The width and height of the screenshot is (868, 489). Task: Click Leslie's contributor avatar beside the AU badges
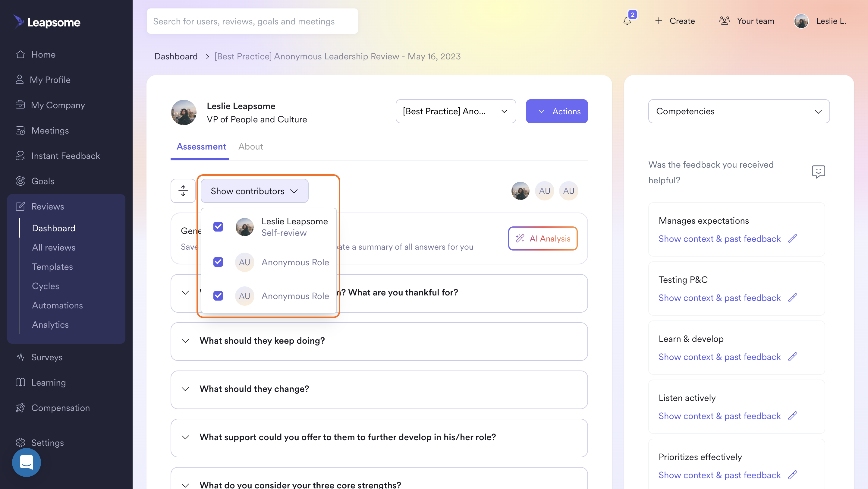(520, 191)
